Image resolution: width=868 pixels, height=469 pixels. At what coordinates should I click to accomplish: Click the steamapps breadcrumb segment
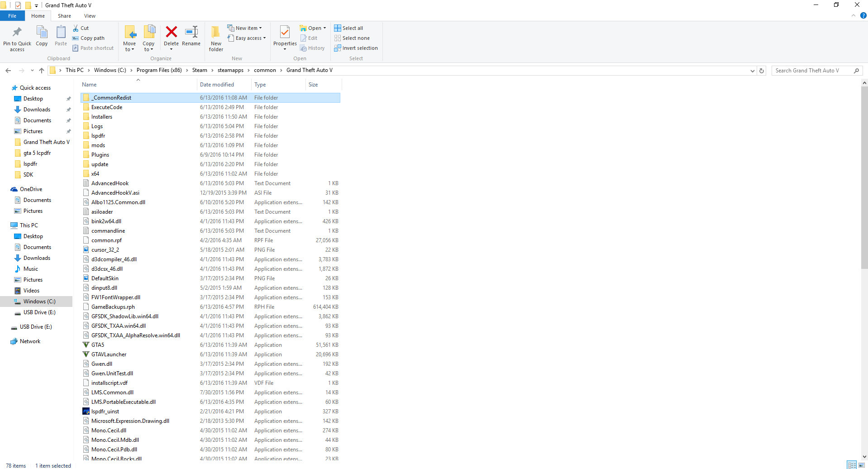click(x=230, y=70)
